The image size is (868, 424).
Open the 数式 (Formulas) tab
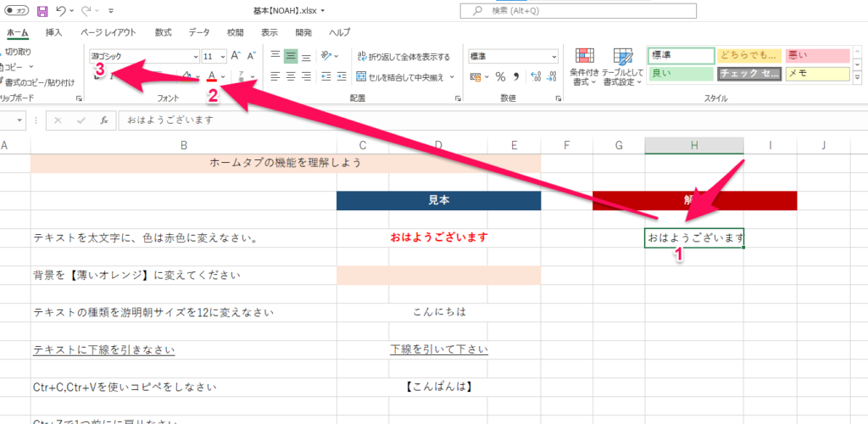[163, 32]
